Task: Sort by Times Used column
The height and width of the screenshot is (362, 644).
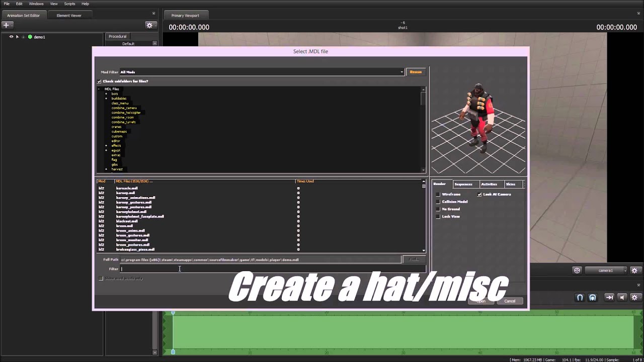Action: (x=305, y=181)
